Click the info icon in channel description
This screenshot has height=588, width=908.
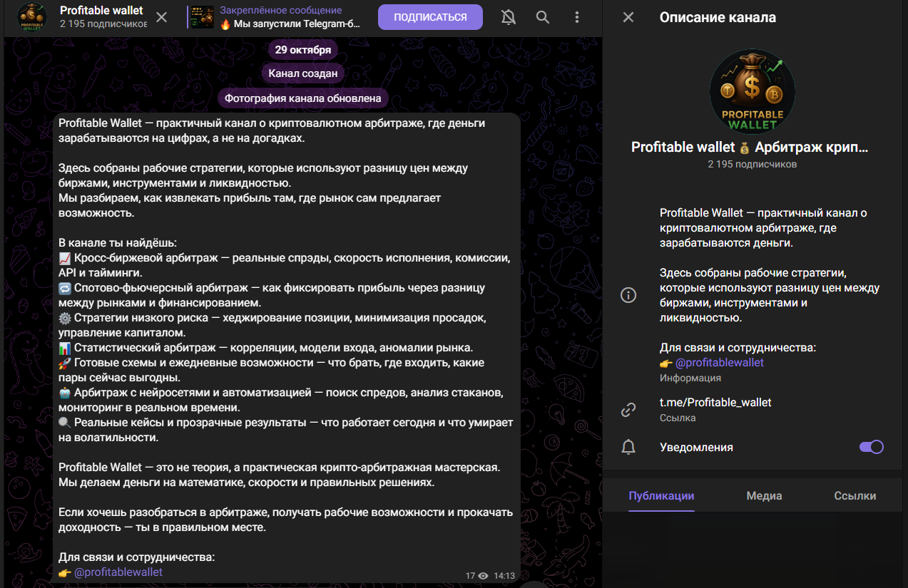628,295
